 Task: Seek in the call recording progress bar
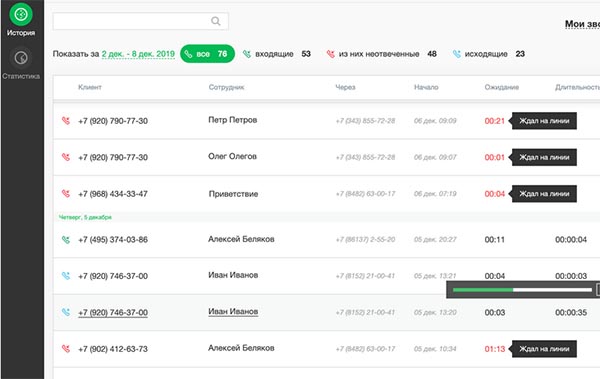(522, 290)
